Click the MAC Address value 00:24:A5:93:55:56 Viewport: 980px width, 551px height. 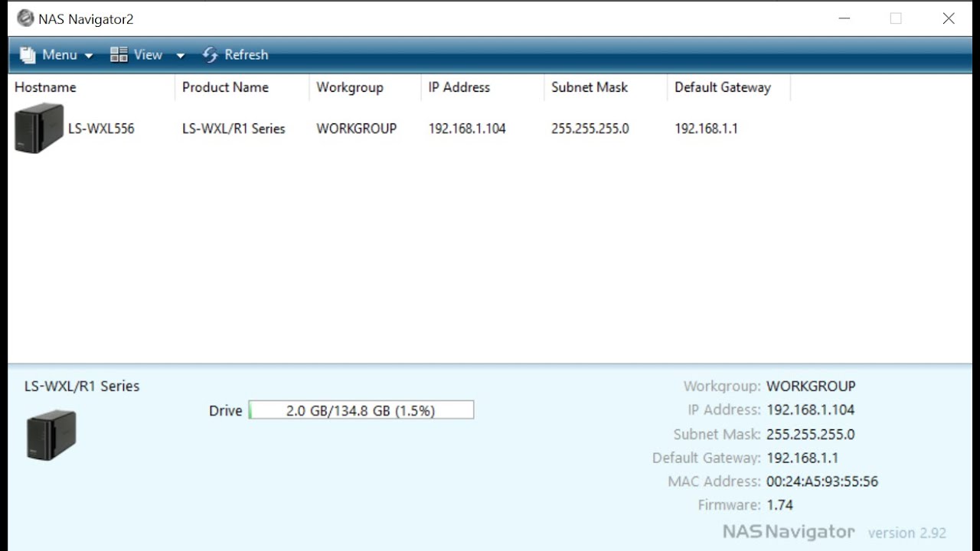pyautogui.click(x=822, y=482)
